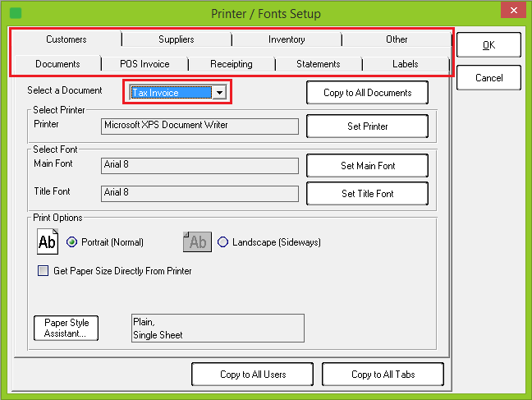Click the Cancel button
This screenshot has width=532, height=400.
tap(488, 78)
